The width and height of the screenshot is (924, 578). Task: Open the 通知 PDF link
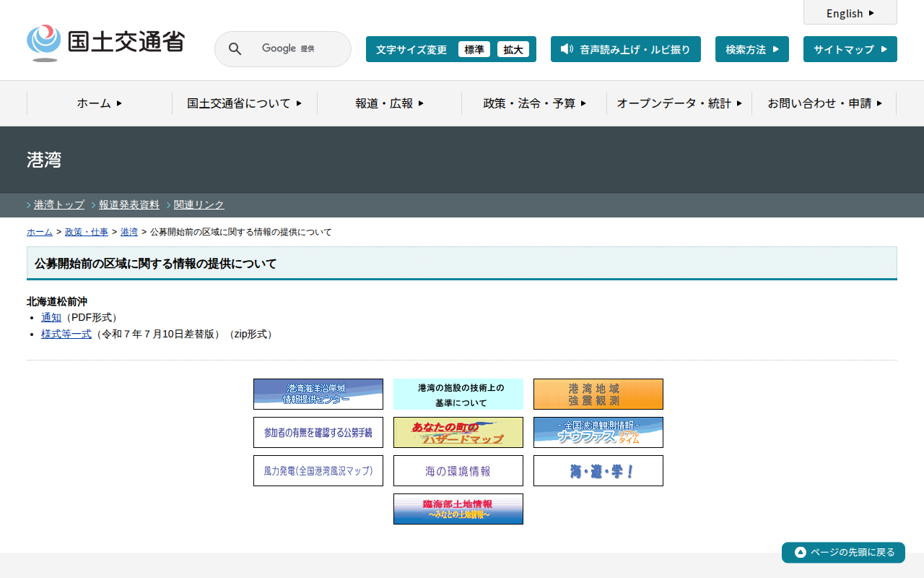[x=51, y=317]
